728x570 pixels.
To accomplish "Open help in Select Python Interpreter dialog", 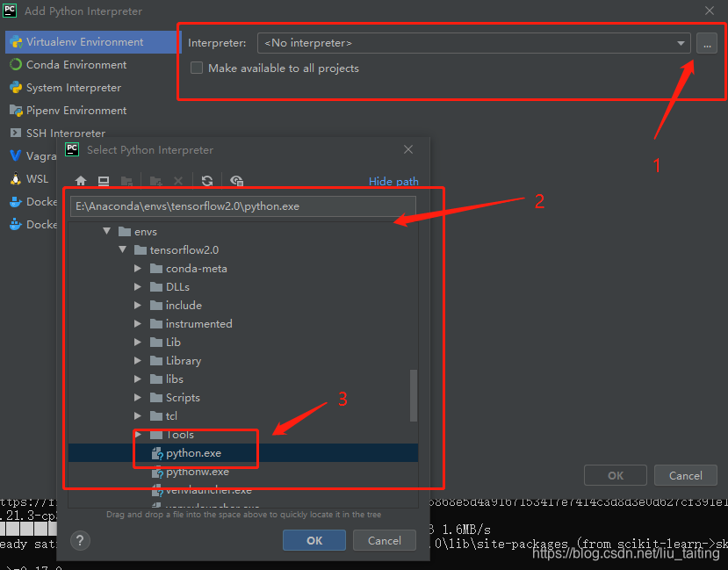I will (x=80, y=540).
